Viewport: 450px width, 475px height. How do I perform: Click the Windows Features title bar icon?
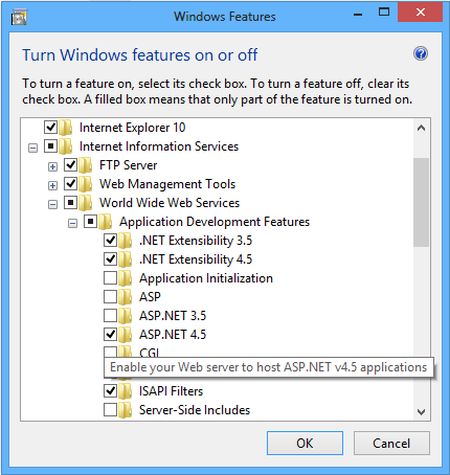coord(19,18)
